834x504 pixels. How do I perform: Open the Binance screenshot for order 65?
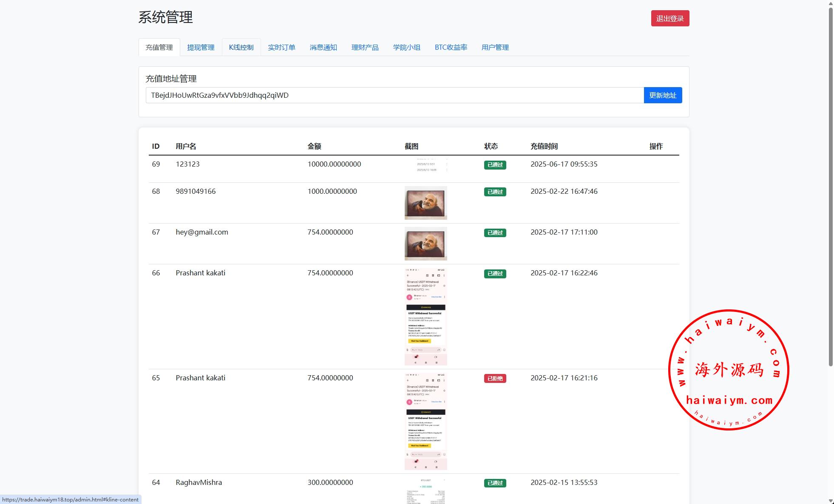point(426,421)
